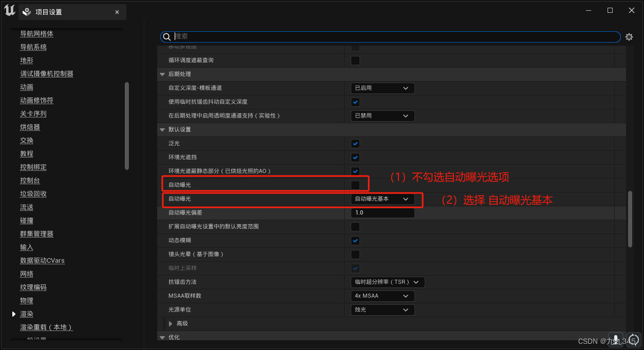Select 教程 in sidebar

pyautogui.click(x=27, y=154)
